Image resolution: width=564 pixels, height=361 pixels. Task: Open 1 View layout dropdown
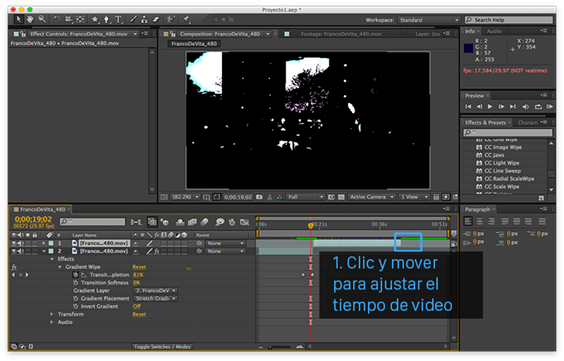click(414, 197)
